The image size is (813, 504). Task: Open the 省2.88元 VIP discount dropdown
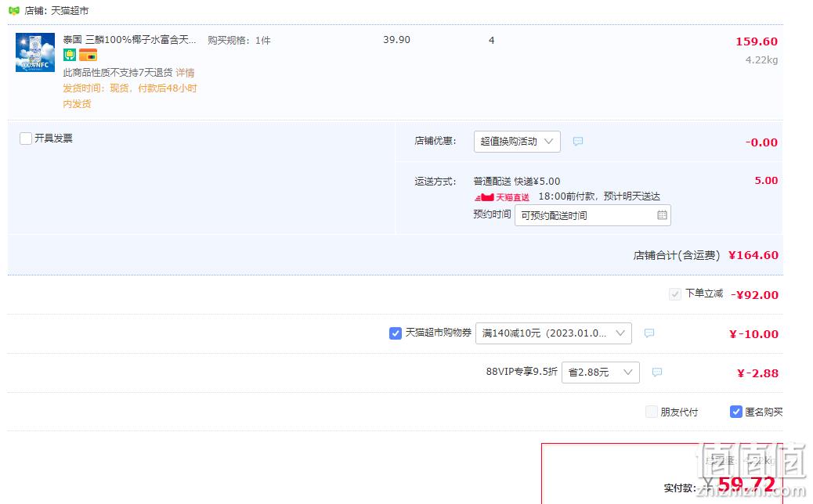pos(601,373)
